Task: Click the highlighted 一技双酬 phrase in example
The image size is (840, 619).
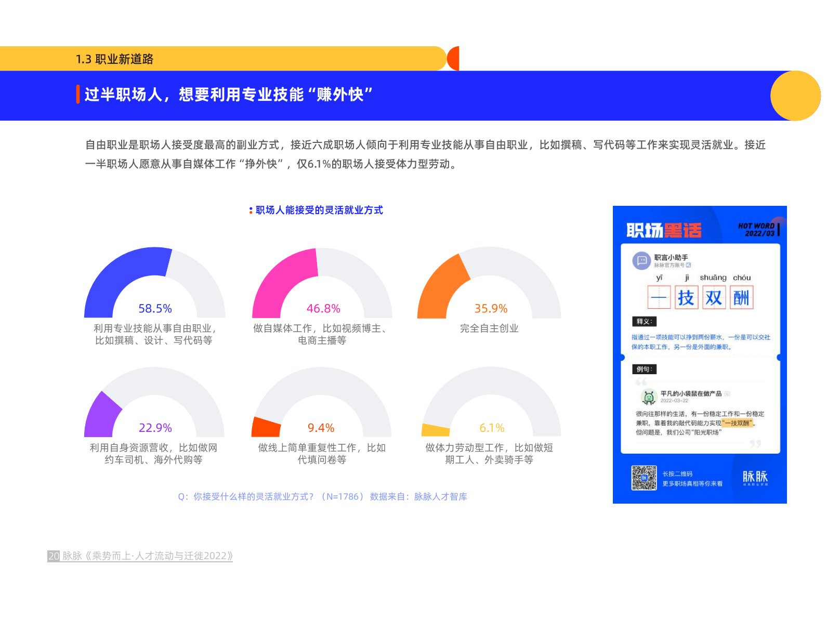Action: coord(737,423)
